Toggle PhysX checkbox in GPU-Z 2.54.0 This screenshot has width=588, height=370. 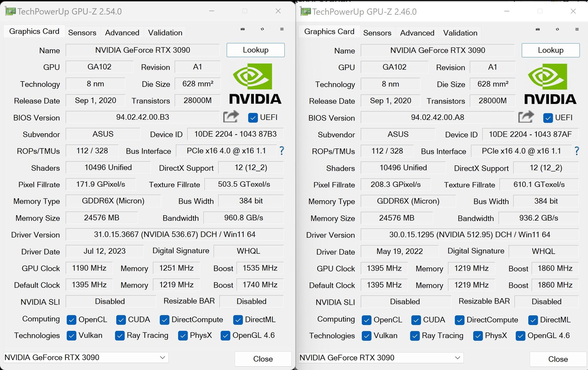click(x=183, y=335)
